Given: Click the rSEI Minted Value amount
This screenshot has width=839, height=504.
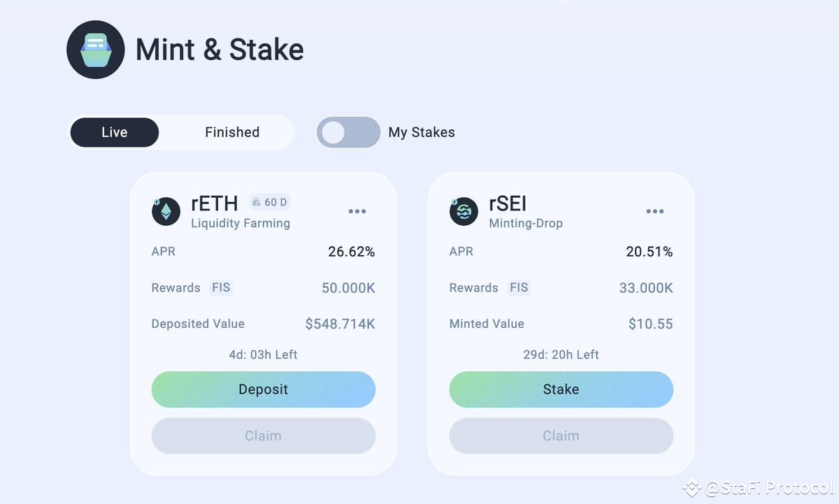Looking at the screenshot, I should point(651,324).
